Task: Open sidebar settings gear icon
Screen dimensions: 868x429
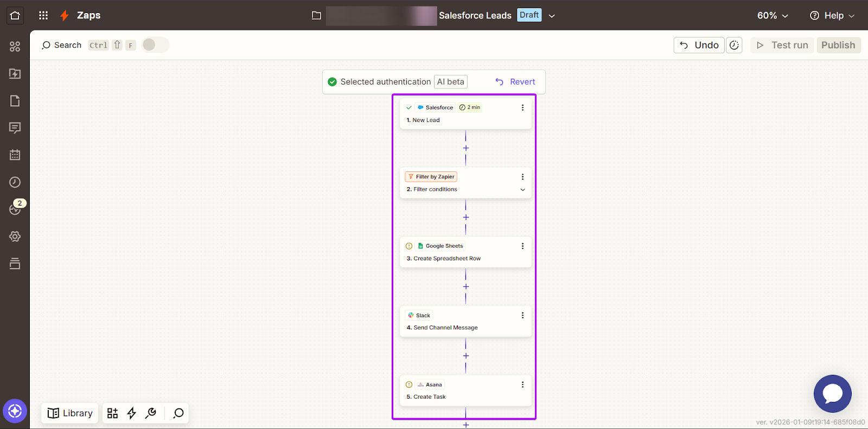Action: [x=15, y=236]
